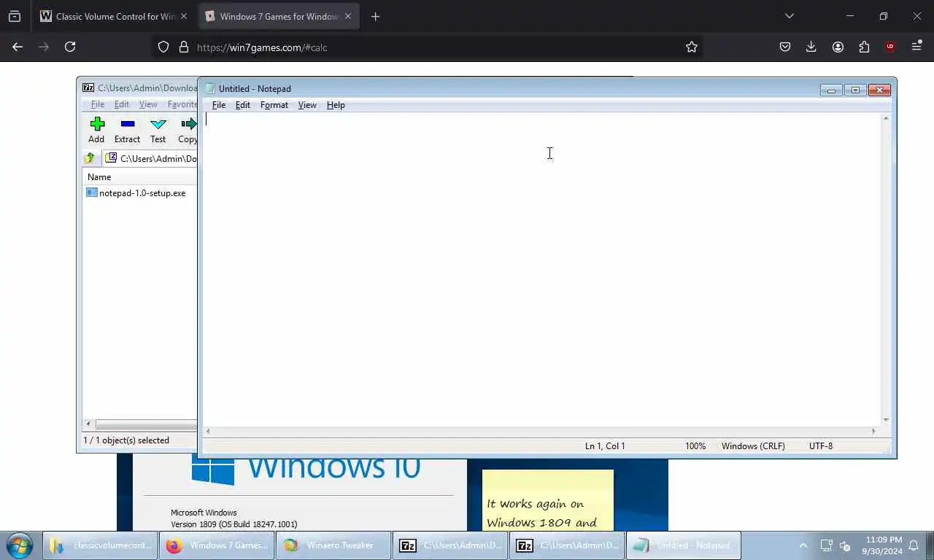Open 7-Zip View menu
Image resolution: width=934 pixels, height=560 pixels.
point(148,104)
